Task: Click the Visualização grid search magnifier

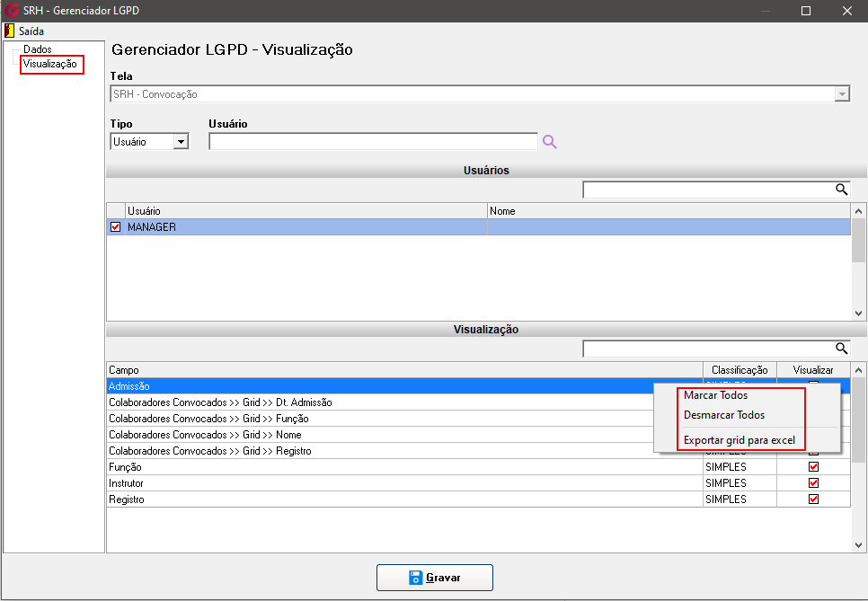Action: [841, 349]
